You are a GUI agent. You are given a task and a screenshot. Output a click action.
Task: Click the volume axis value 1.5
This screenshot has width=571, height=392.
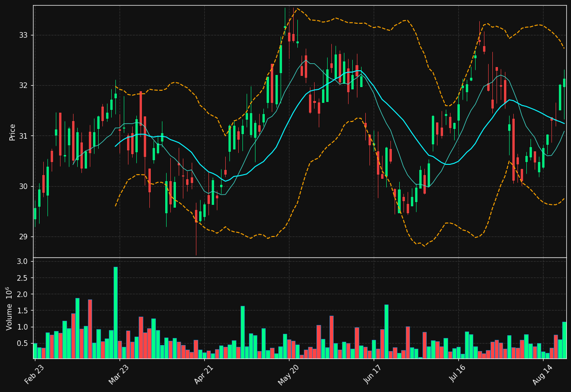[23, 311]
